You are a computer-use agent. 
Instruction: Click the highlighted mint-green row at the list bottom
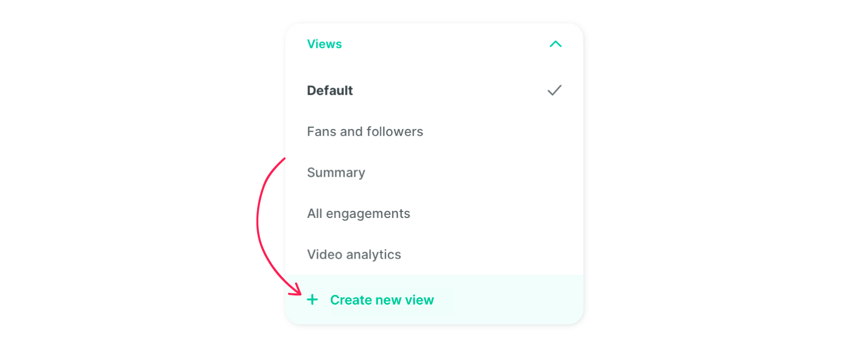coord(434,299)
